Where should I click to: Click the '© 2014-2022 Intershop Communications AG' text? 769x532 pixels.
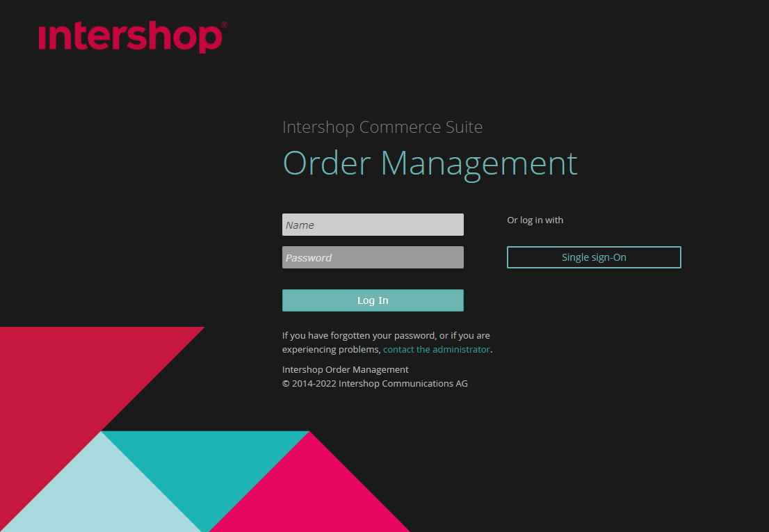point(375,383)
